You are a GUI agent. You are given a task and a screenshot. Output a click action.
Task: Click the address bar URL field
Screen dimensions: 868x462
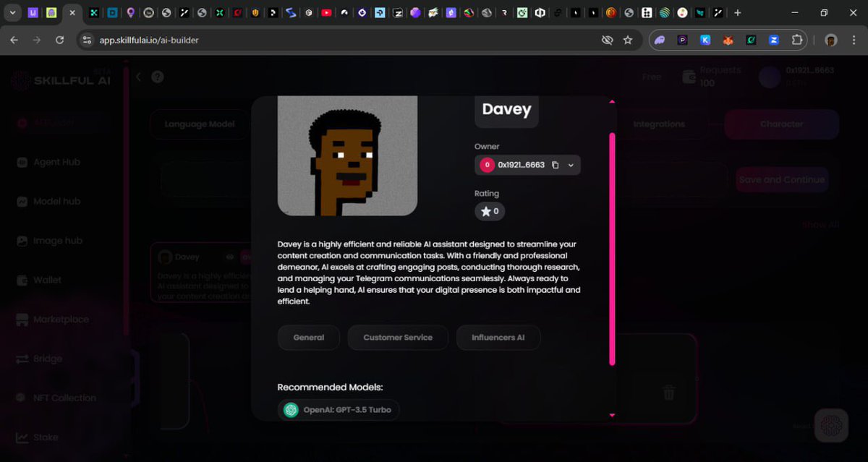point(347,40)
